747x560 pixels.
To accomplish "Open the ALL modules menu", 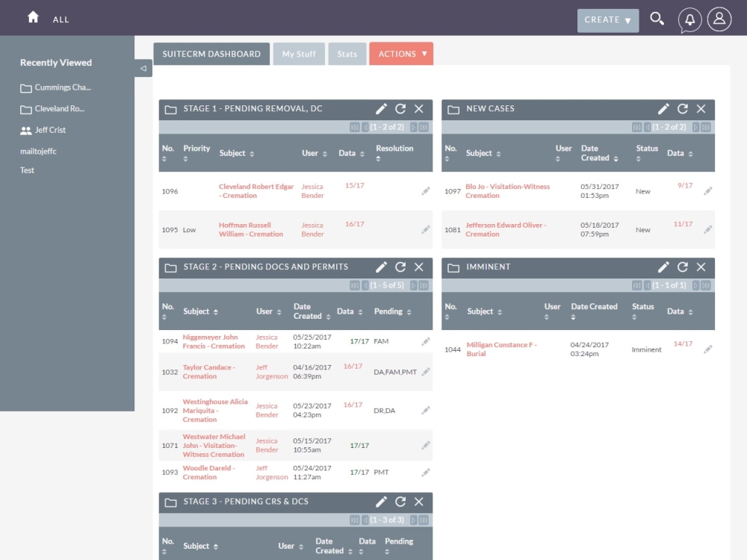I will pyautogui.click(x=61, y=19).
